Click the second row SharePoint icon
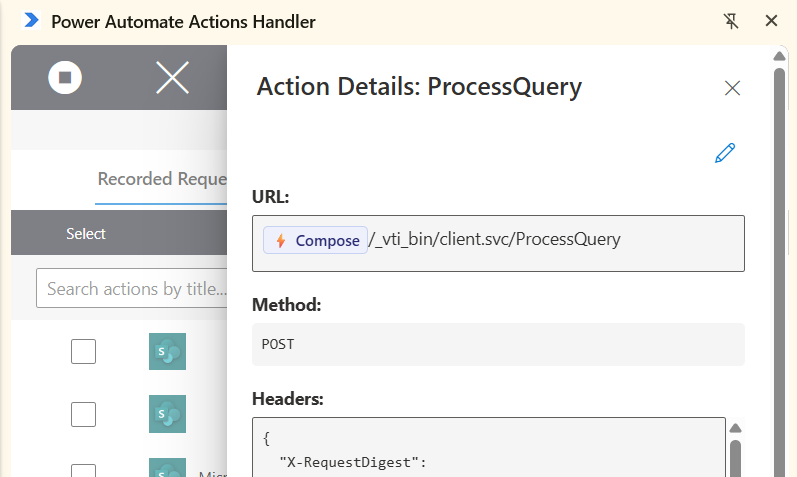The image size is (797, 477). pos(167,414)
